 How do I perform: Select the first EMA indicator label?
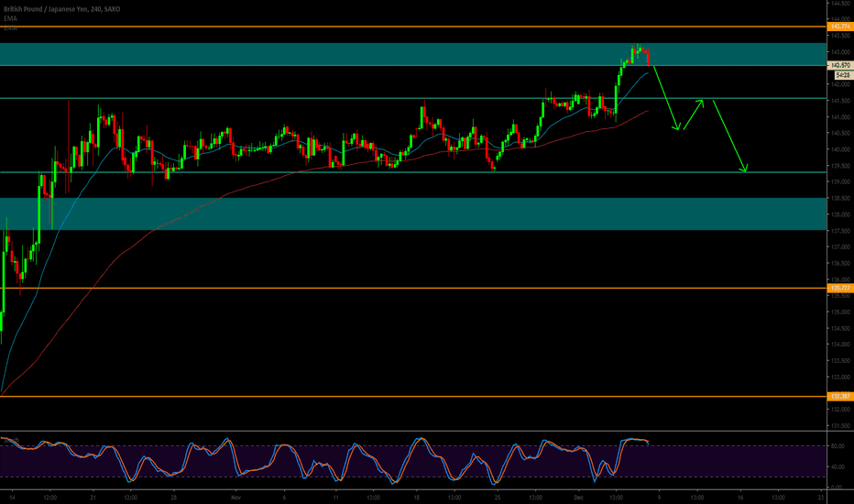pos(8,18)
